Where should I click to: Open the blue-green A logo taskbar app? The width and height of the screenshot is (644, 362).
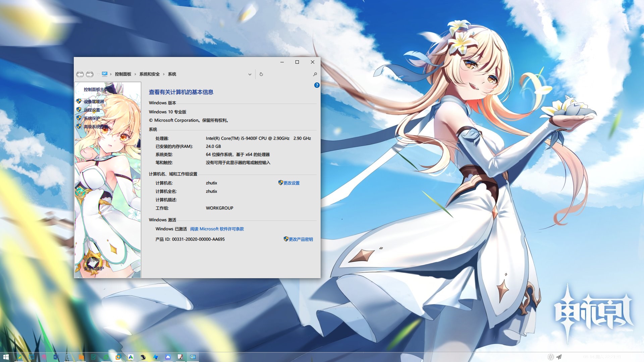[x=131, y=357]
